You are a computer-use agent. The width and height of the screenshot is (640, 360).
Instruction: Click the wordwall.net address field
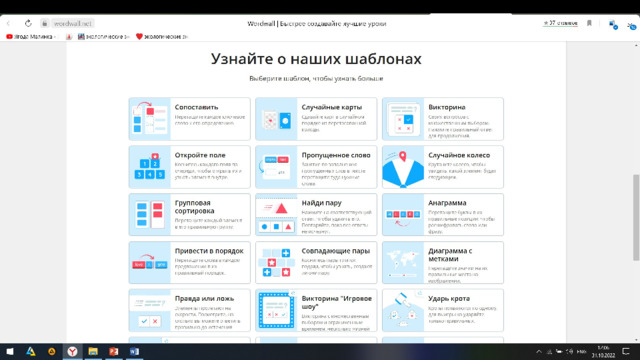coord(73,23)
